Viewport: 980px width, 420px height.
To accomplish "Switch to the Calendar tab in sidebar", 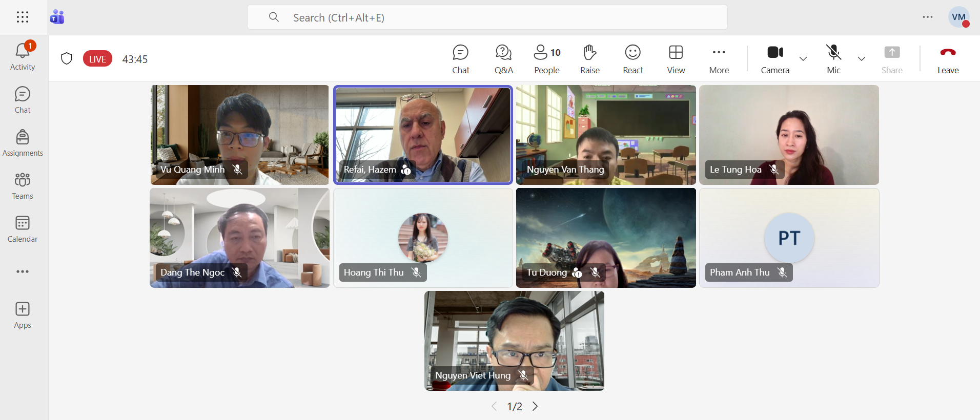I will tap(23, 228).
